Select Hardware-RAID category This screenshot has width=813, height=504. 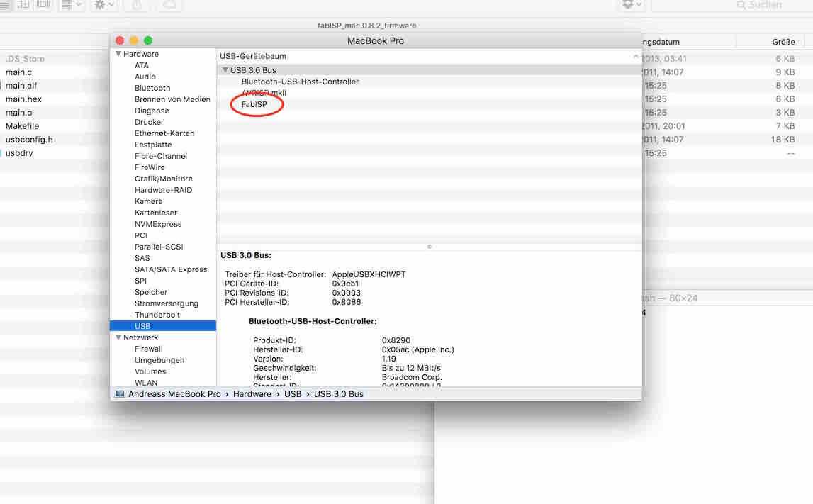pos(163,190)
